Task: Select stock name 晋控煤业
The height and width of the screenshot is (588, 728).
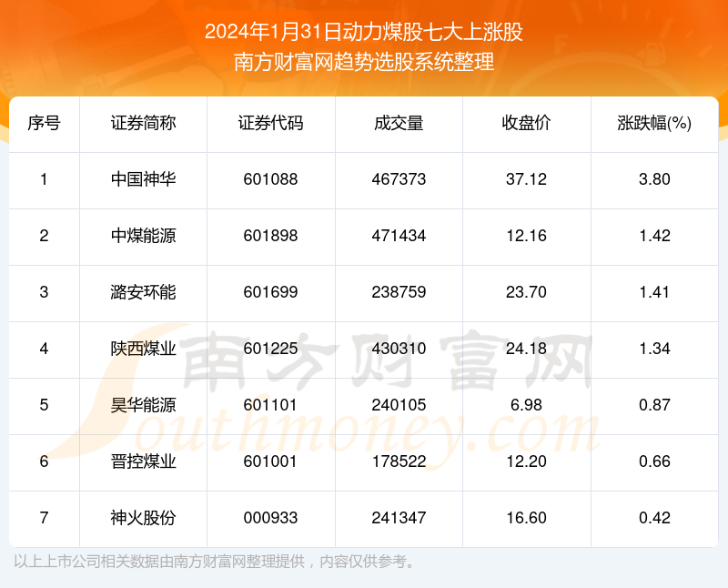Action: [x=143, y=461]
